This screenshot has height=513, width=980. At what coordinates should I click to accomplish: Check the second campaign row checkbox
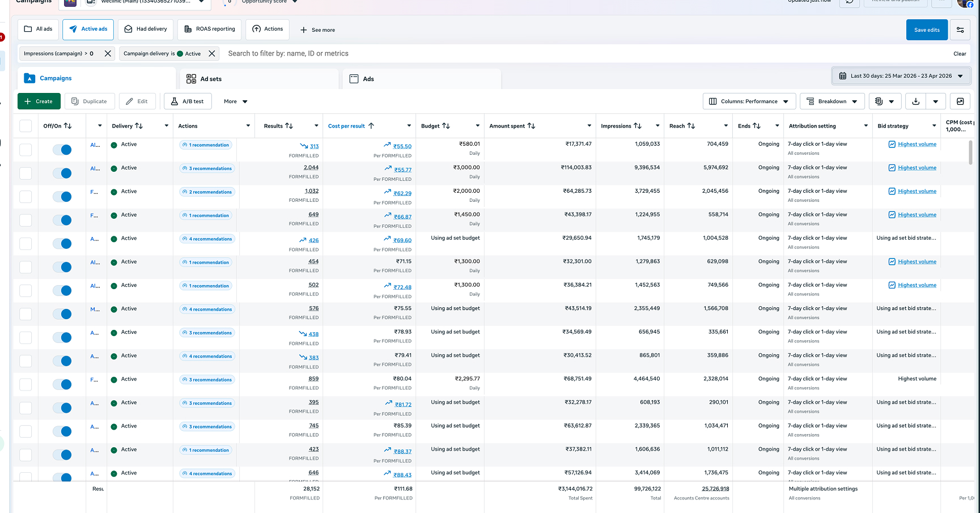[x=26, y=173]
